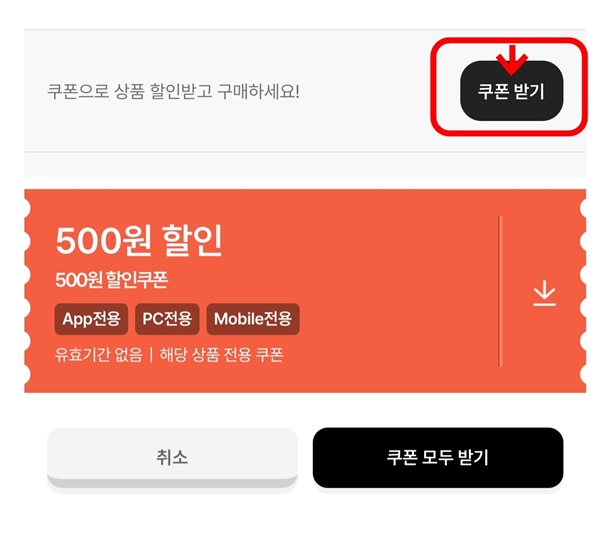610x547 pixels.
Task: Claim all coupons with 쿠폰 모두 받기
Action: 438,457
